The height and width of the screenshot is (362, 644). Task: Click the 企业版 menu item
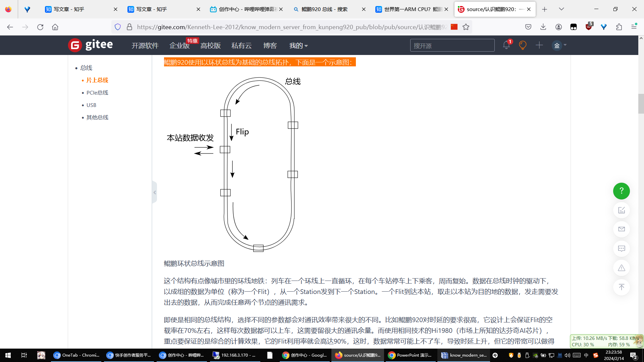179,45
